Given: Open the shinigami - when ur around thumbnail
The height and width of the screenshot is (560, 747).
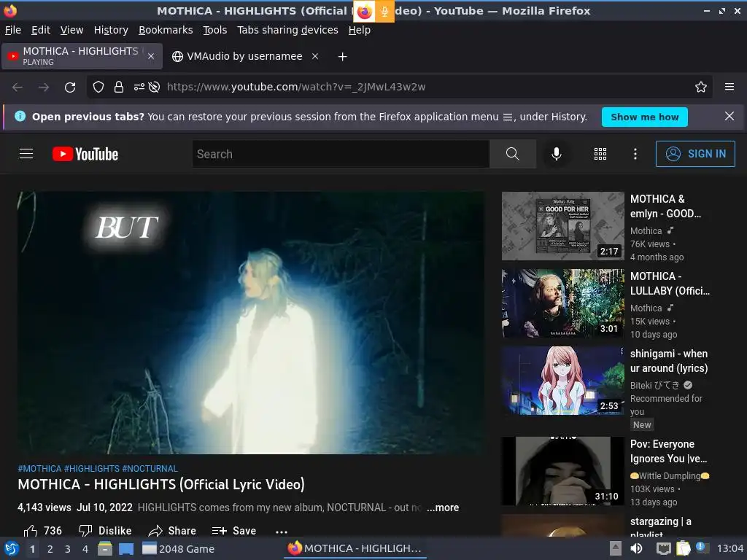Looking at the screenshot, I should [x=562, y=381].
